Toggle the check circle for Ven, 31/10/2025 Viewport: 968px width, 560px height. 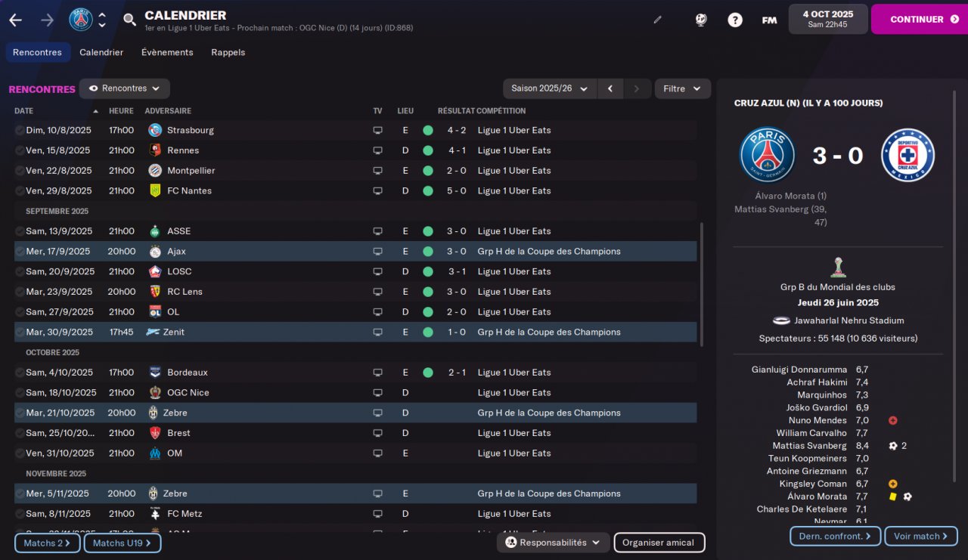point(20,453)
